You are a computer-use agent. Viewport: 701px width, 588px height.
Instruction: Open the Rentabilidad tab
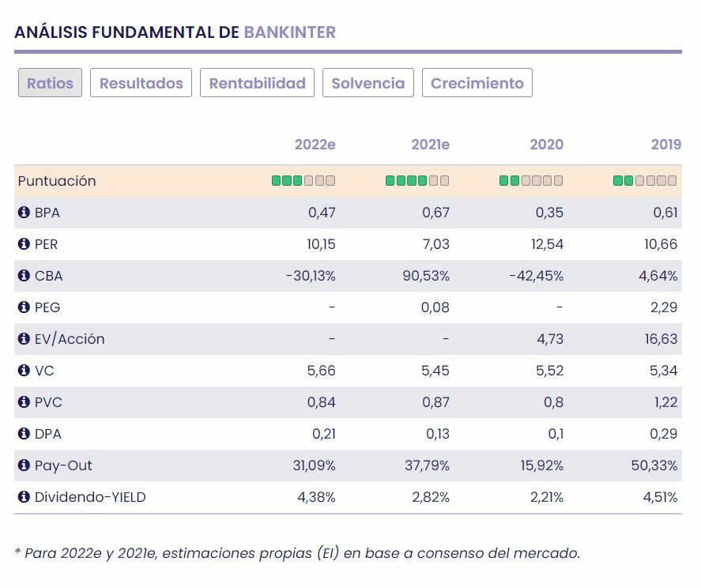tap(257, 83)
